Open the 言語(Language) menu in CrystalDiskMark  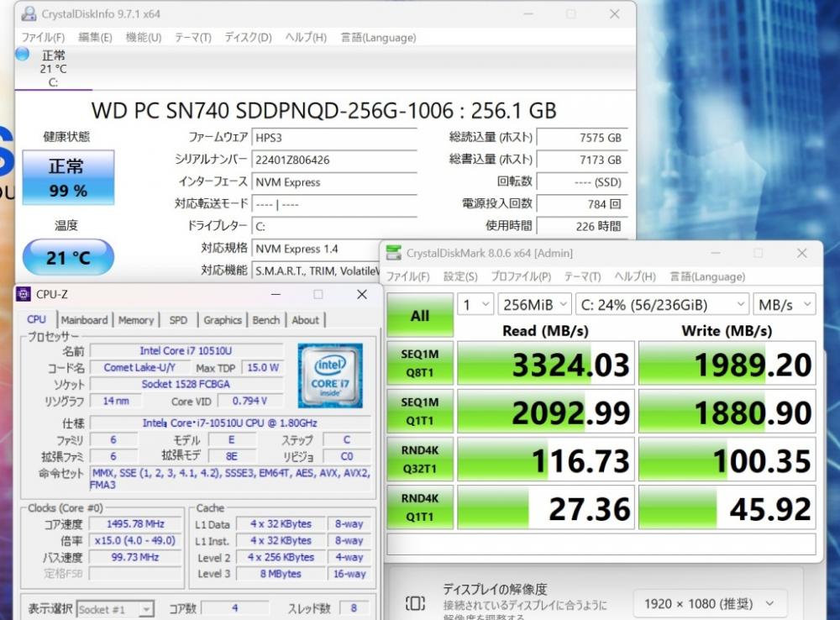pos(707,276)
